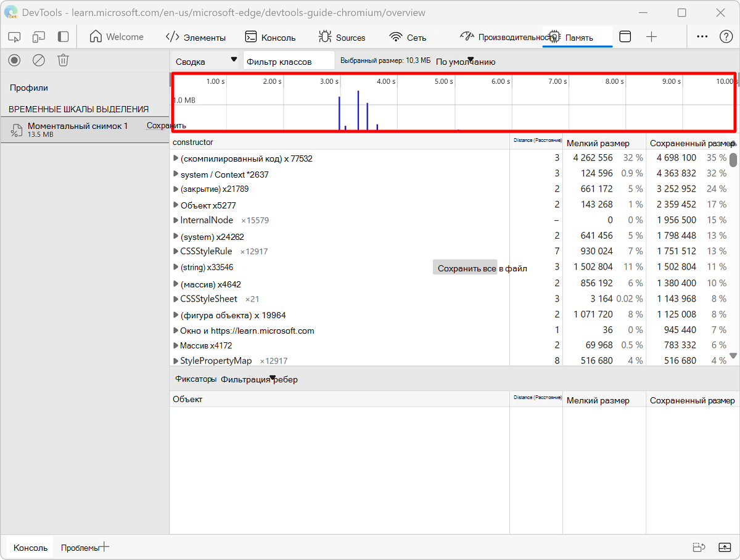Viewport: 740px width, 560px height.
Task: Open the Фильтрация ребер dropdown
Action: tap(259, 379)
